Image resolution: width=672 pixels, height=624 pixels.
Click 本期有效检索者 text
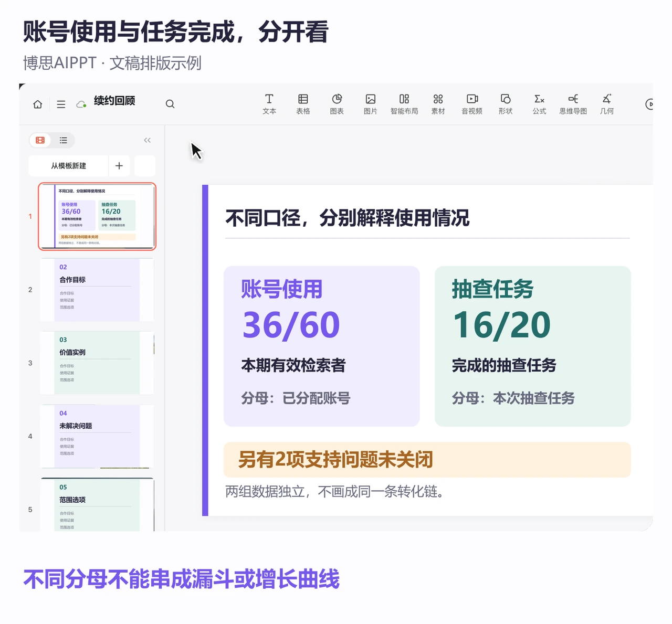point(293,365)
